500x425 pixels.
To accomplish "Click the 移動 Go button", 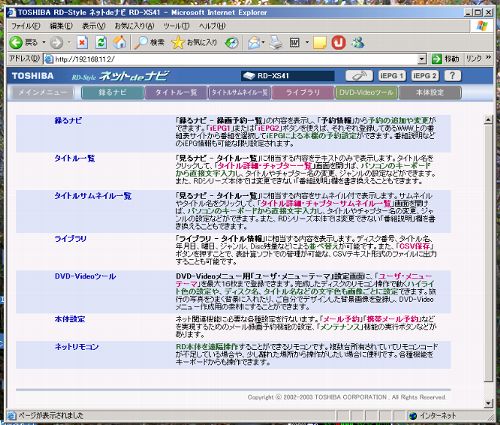I will [445, 59].
